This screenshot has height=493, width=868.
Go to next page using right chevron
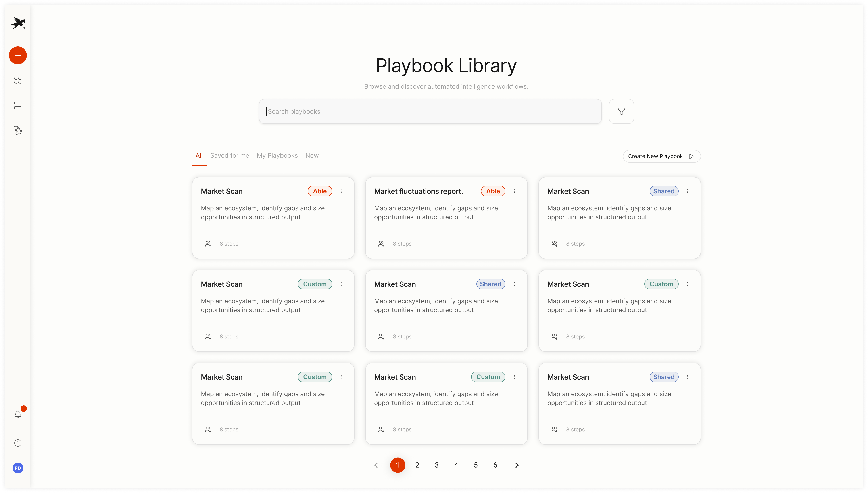point(517,465)
